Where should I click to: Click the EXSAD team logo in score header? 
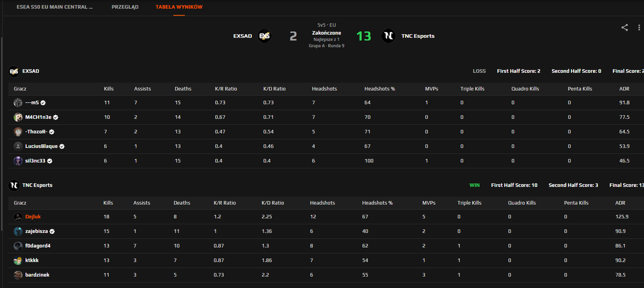click(265, 36)
